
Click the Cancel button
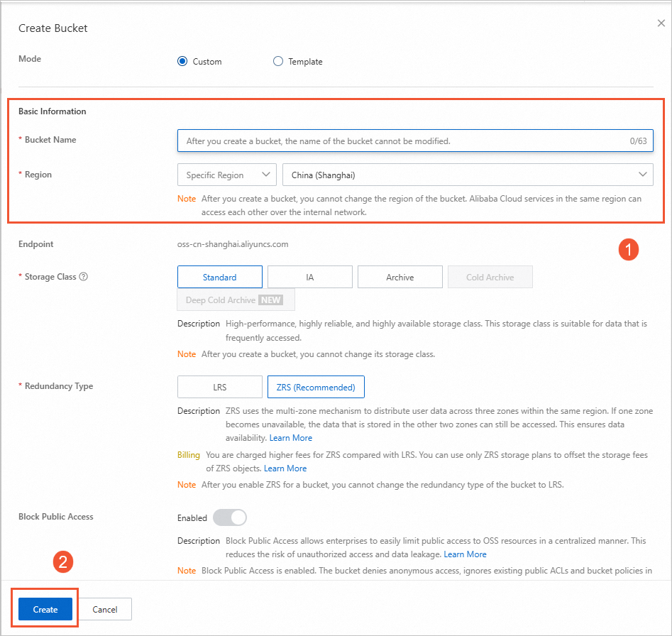tap(104, 609)
